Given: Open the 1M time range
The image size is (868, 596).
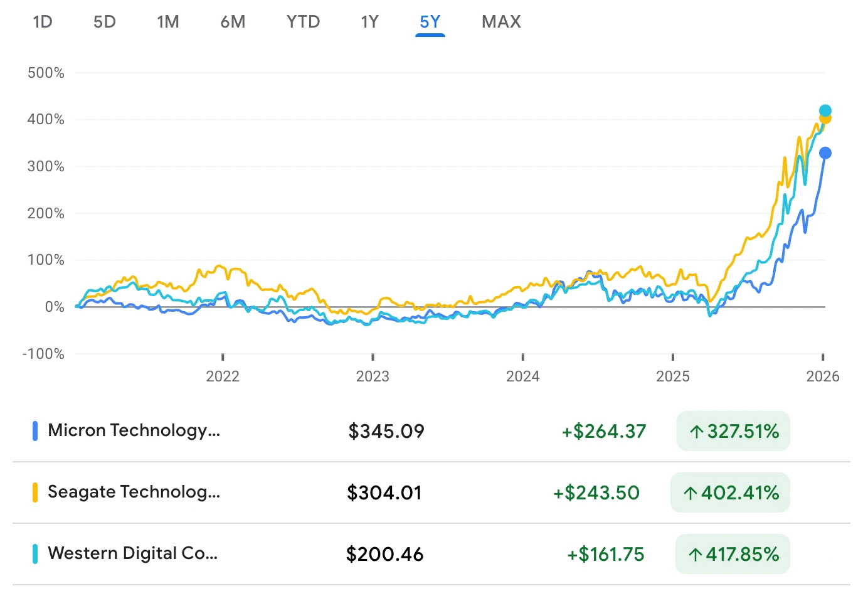Looking at the screenshot, I should (x=168, y=22).
